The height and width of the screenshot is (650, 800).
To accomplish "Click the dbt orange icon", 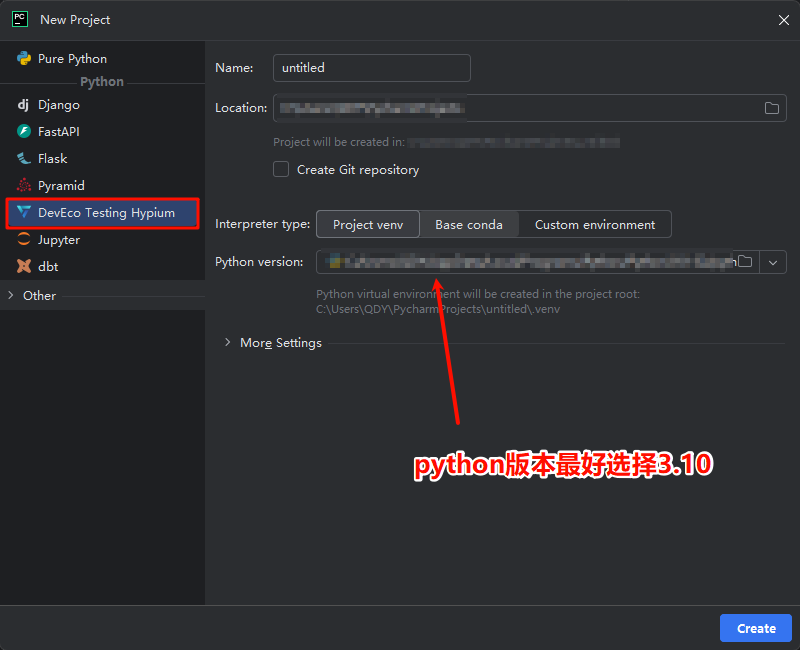I will 23,266.
